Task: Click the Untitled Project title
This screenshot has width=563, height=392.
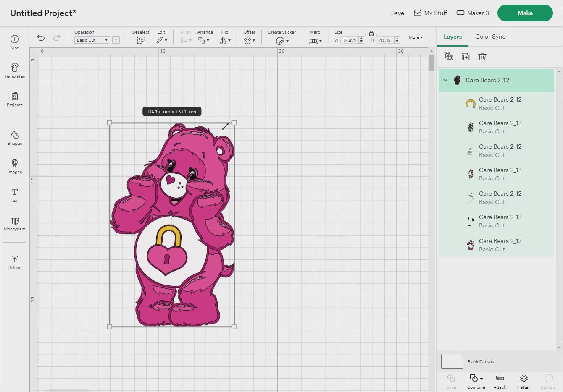Action: pos(43,13)
